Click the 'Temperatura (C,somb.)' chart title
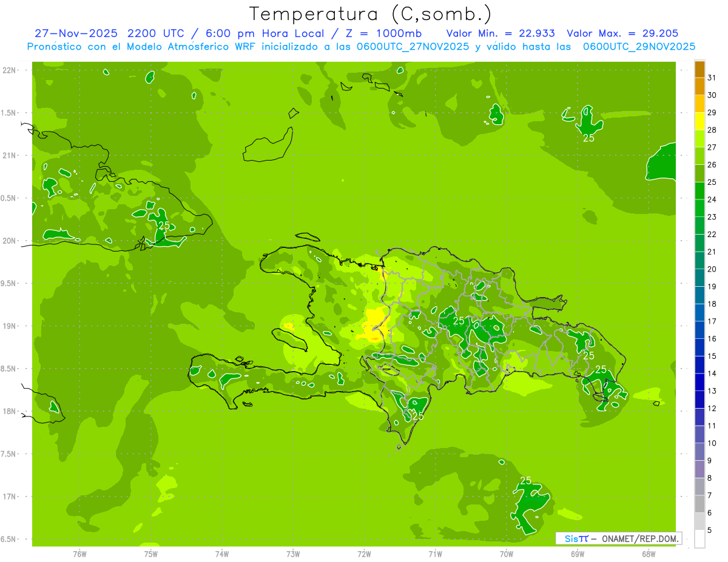 point(370,13)
